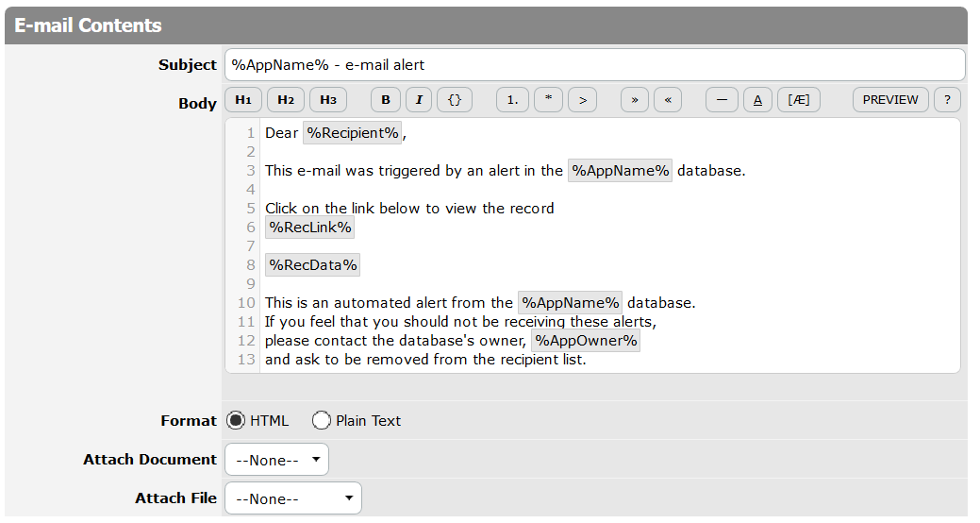Click the %AppName% token on line 10
The image size is (980, 523).
point(570,303)
